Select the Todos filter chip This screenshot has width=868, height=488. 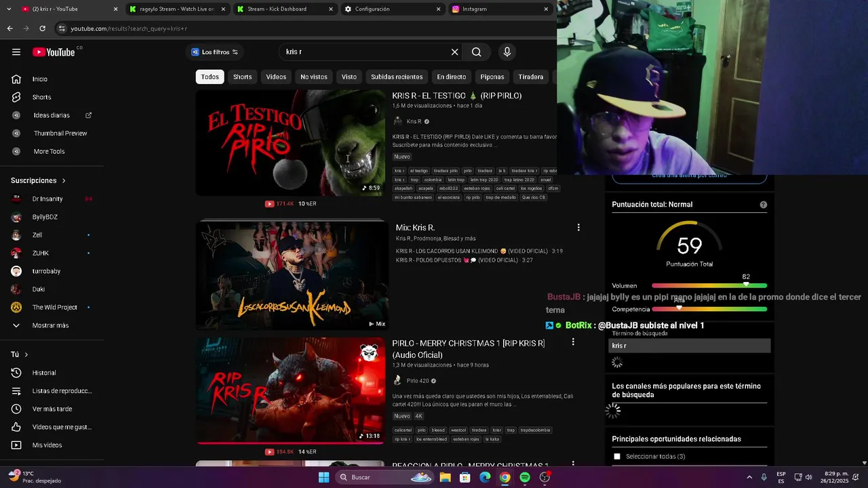(210, 77)
